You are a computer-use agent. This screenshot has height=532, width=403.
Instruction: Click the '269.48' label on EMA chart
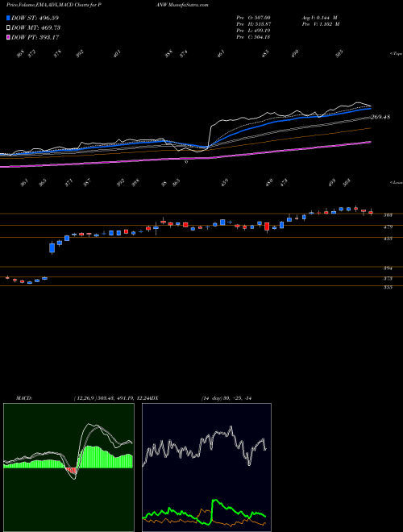(x=380, y=117)
